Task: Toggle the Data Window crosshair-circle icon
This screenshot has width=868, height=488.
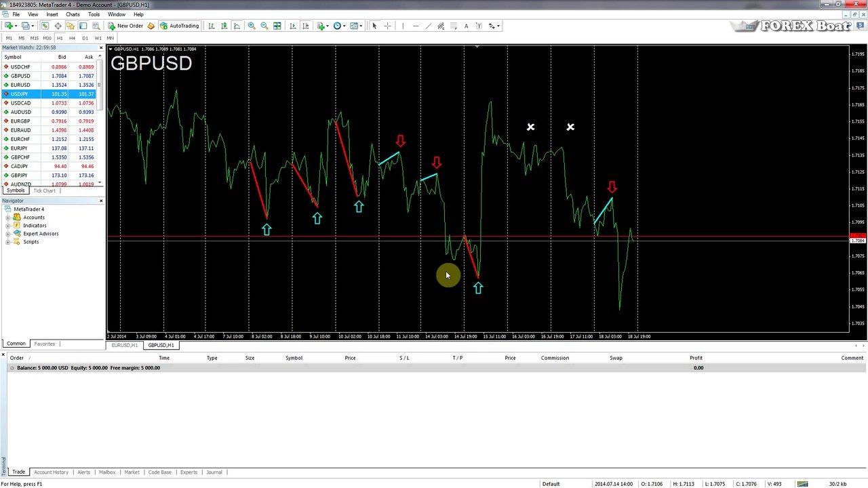Action: [58, 26]
